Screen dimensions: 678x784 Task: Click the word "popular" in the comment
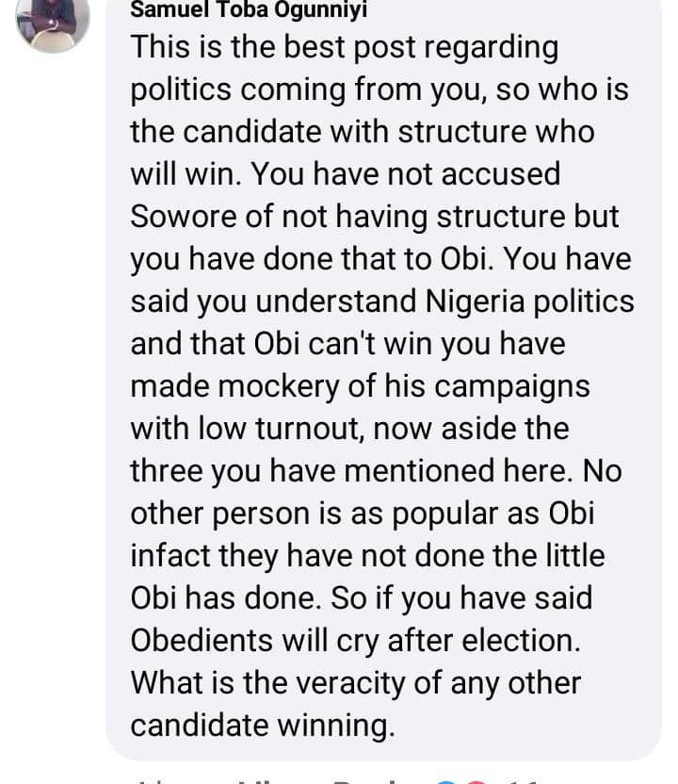coord(435,513)
